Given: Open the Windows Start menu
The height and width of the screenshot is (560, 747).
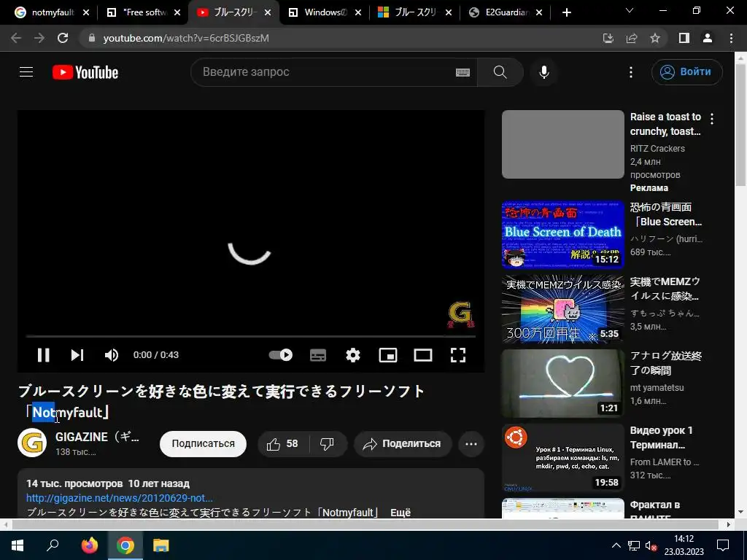Looking at the screenshot, I should pos(18,545).
